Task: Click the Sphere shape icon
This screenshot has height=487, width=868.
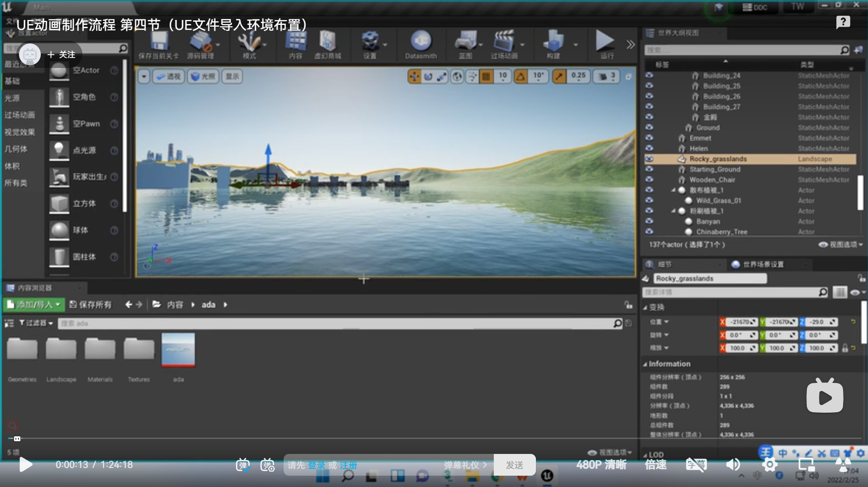Action: tap(58, 230)
